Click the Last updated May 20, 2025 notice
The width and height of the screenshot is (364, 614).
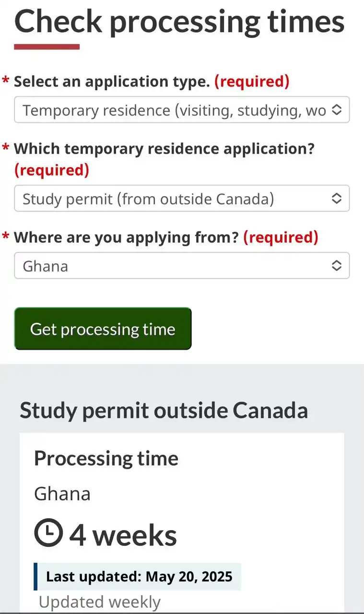[x=138, y=577]
